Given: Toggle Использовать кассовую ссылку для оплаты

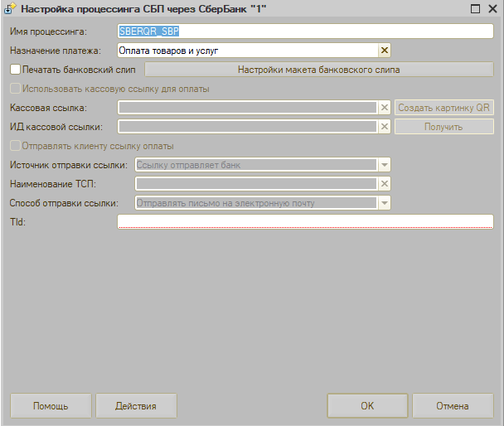Looking at the screenshot, I should pyautogui.click(x=14, y=89).
